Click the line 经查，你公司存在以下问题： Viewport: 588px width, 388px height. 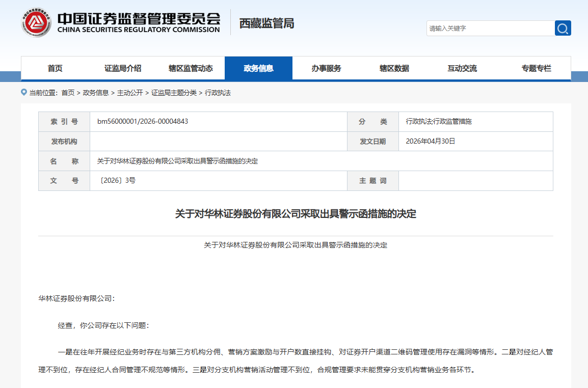click(103, 325)
